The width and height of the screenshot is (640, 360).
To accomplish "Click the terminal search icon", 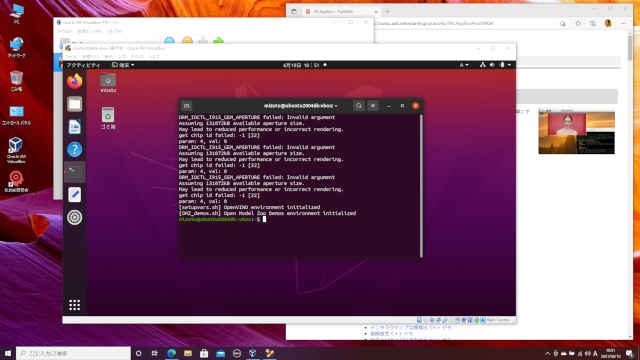I will tap(359, 106).
